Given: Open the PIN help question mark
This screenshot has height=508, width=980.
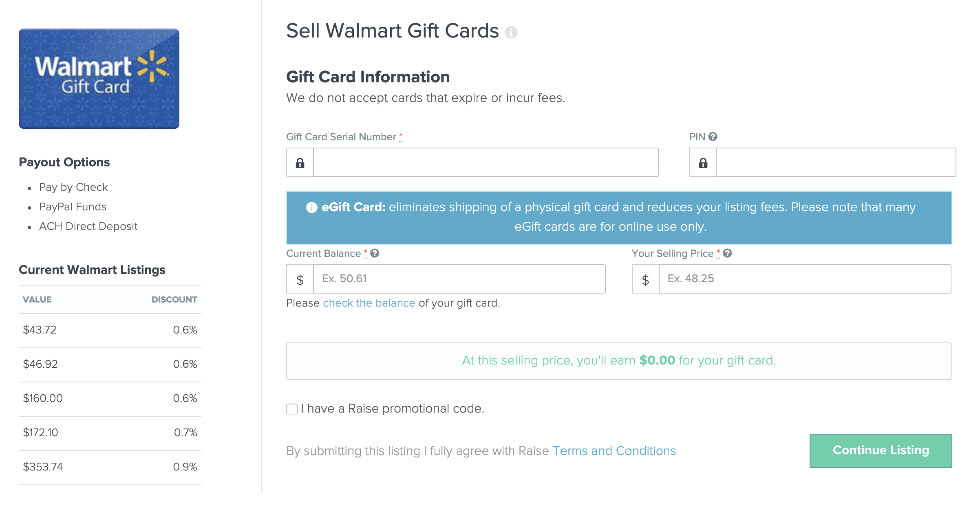Looking at the screenshot, I should click(713, 137).
